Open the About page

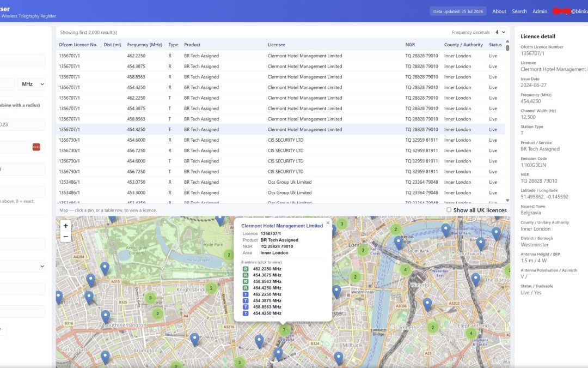[499, 11]
